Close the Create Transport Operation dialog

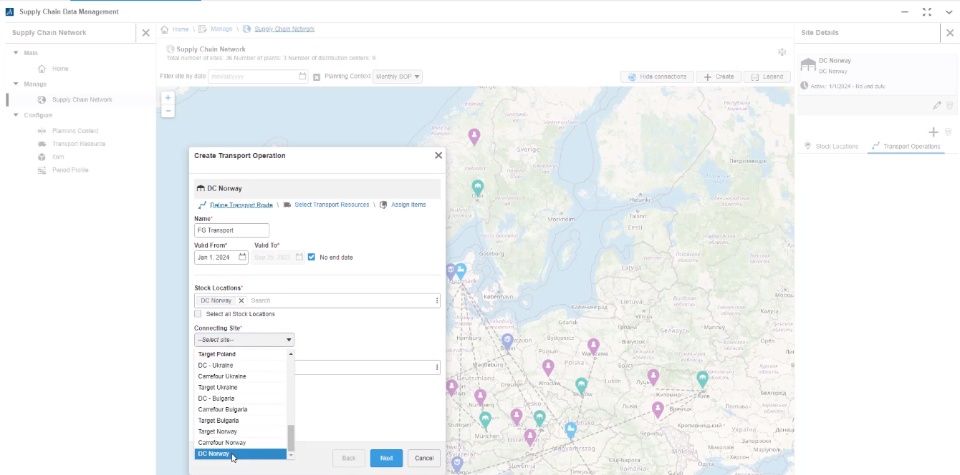[438, 155]
